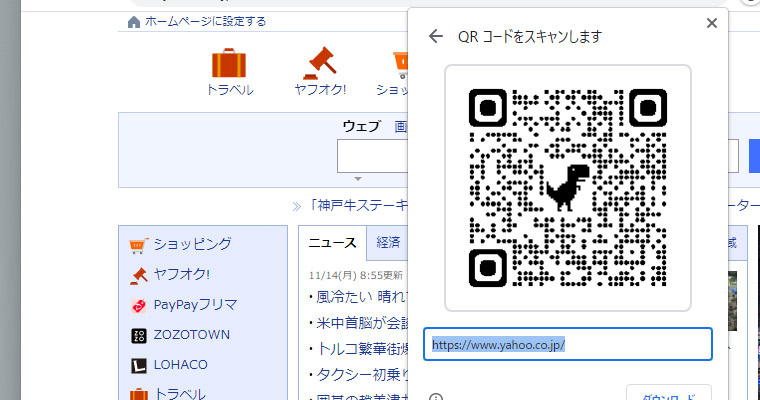The image size is (760, 400).
Task: Open the 米中首脳が会談 news headline
Action: (362, 322)
